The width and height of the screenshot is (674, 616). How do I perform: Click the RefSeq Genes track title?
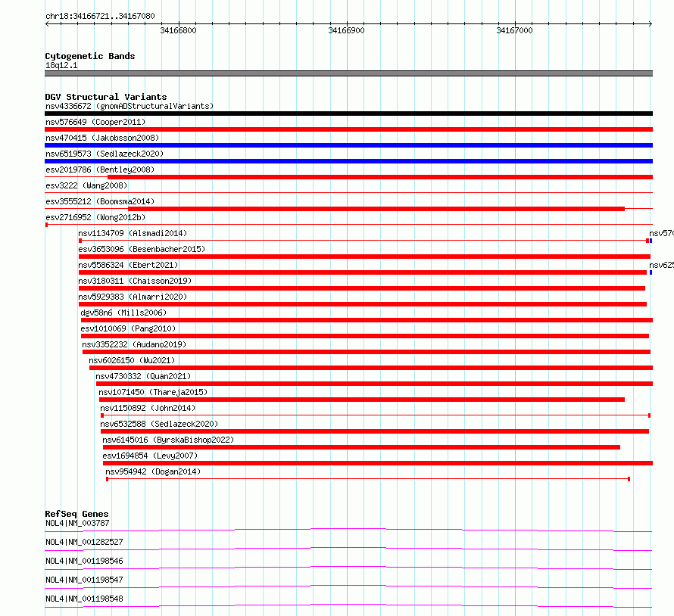tap(76, 514)
